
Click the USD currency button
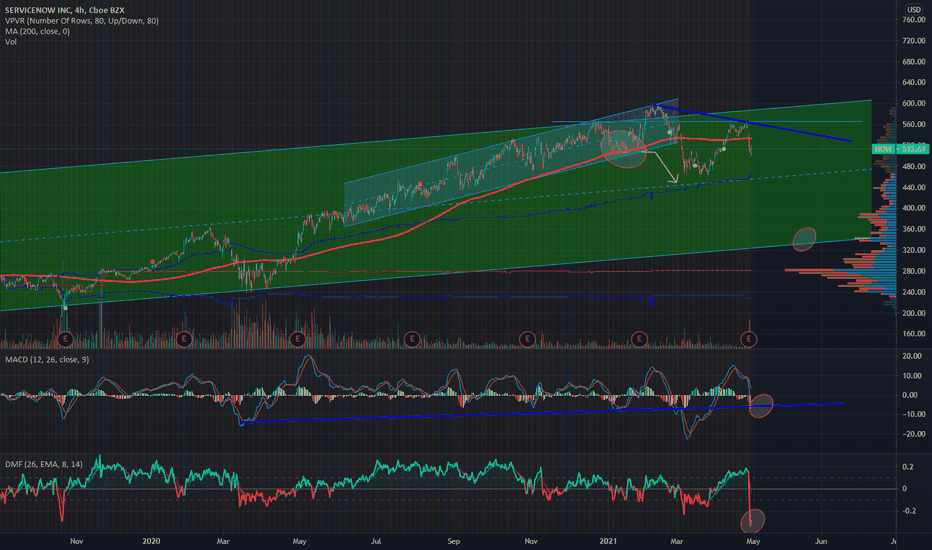pyautogui.click(x=913, y=10)
